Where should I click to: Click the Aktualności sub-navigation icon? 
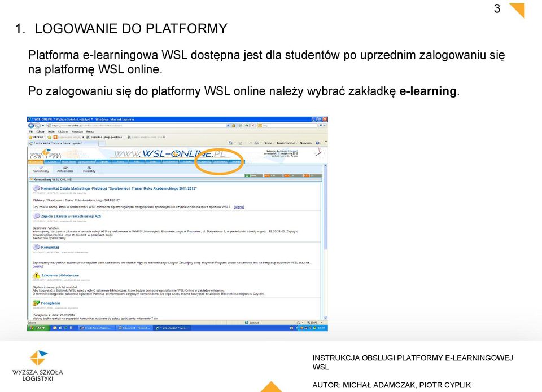click(65, 169)
